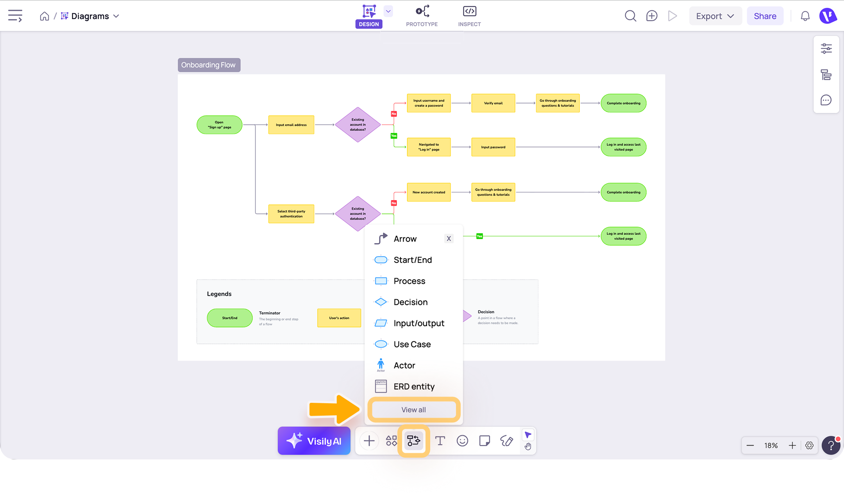
Task: Open the notifications bell
Action: click(x=805, y=16)
